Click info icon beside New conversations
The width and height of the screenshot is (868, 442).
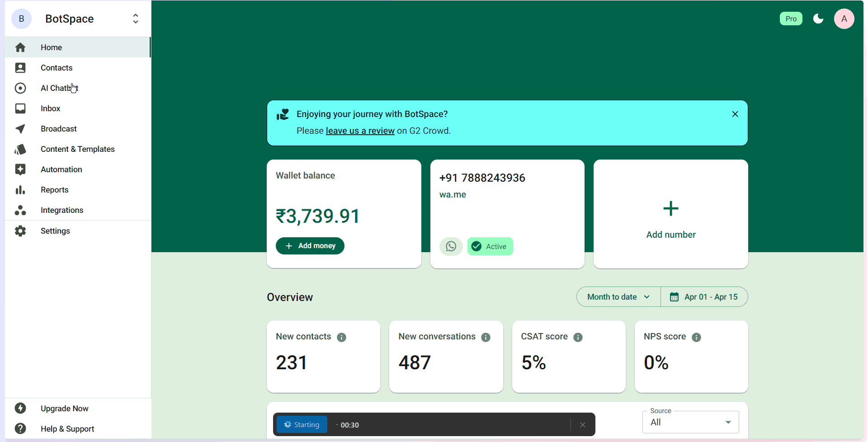(x=486, y=337)
